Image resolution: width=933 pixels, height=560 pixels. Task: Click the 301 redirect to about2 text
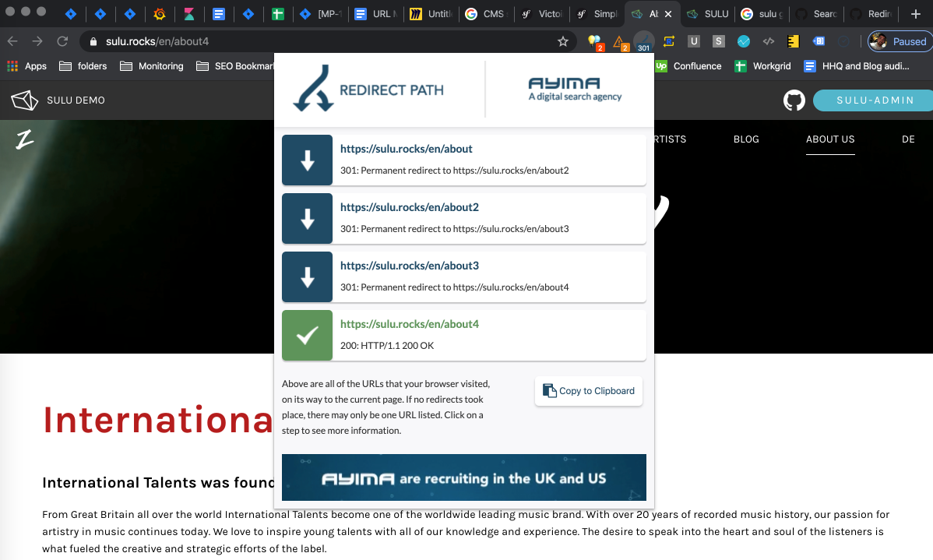pos(455,171)
